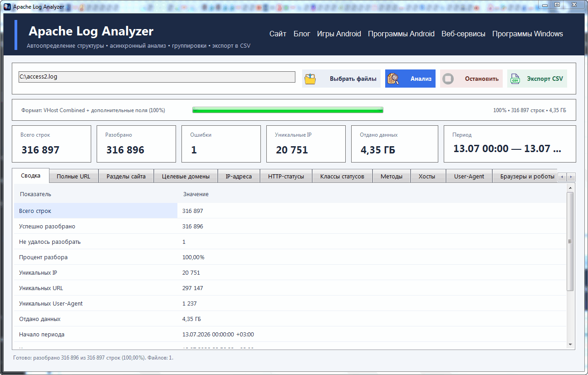Start analysis via the Анализ button label
The image size is (588, 375).
pyautogui.click(x=421, y=79)
